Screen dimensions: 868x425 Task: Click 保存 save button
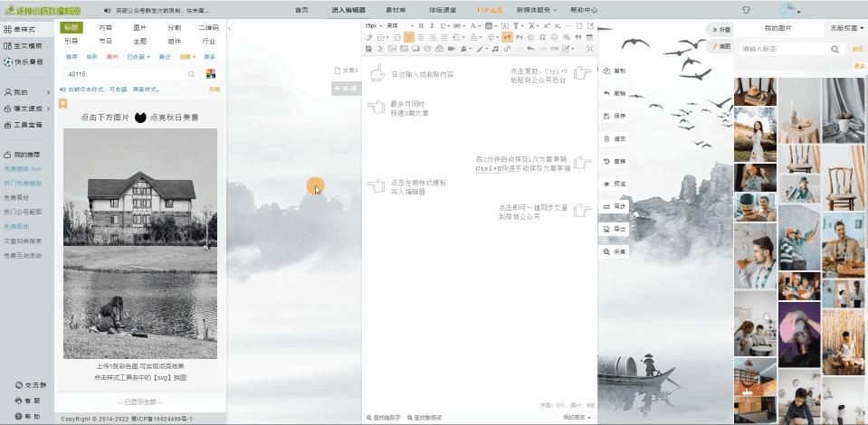tap(615, 117)
